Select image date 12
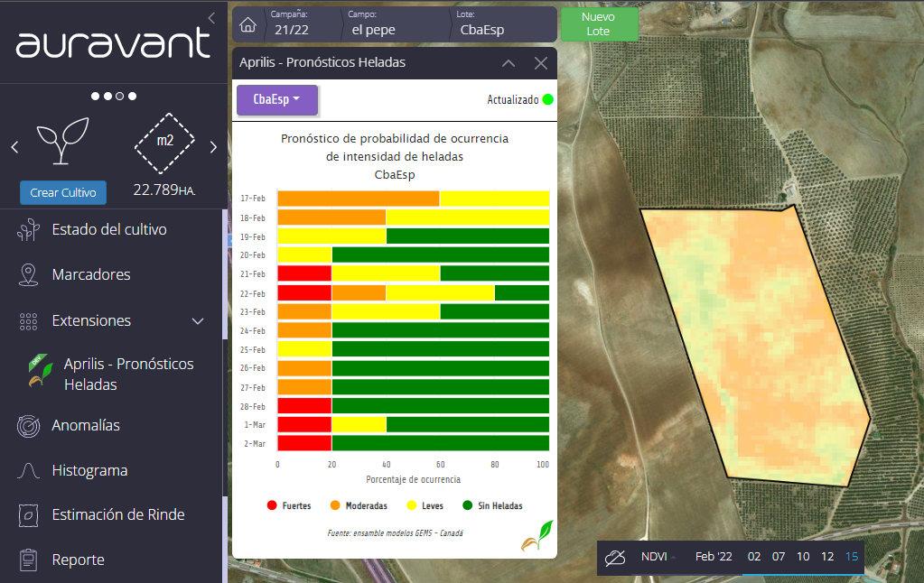924x583 pixels. [827, 557]
